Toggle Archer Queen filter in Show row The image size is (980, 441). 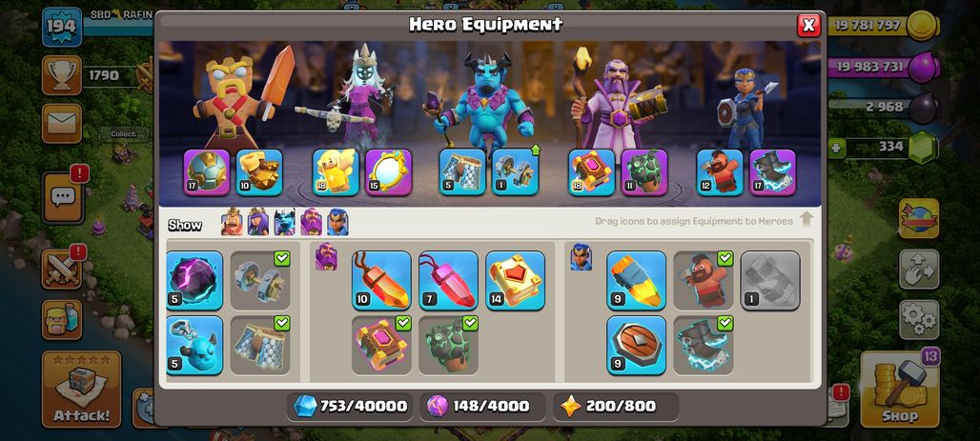[x=258, y=222]
